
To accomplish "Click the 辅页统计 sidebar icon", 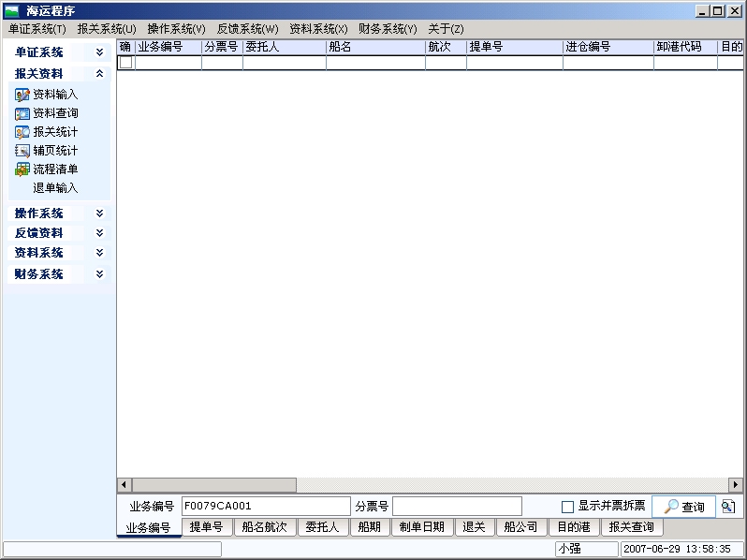I will pyautogui.click(x=22, y=151).
